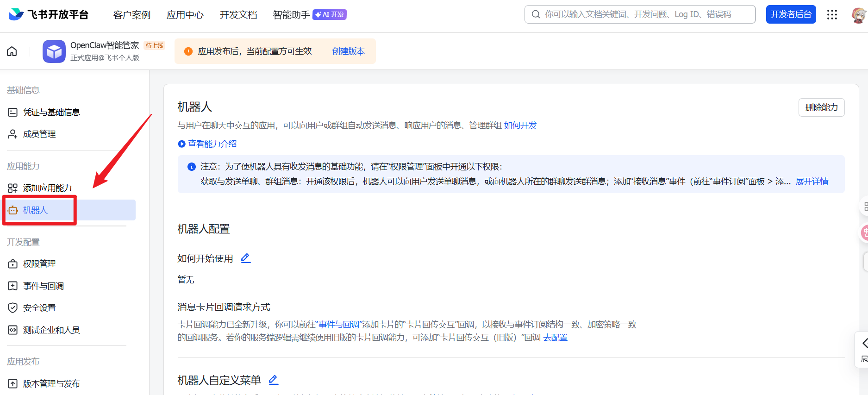Click the 成员管理 person icon

[13, 134]
